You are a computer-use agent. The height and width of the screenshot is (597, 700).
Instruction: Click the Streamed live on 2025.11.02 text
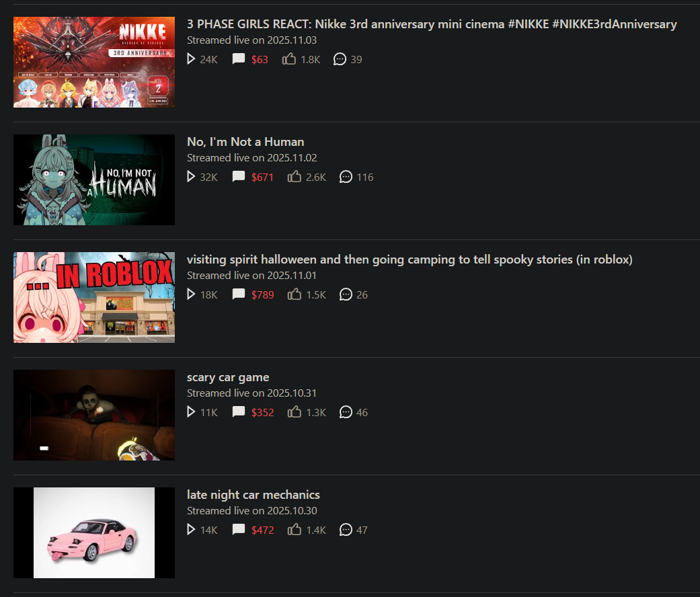coord(251,158)
